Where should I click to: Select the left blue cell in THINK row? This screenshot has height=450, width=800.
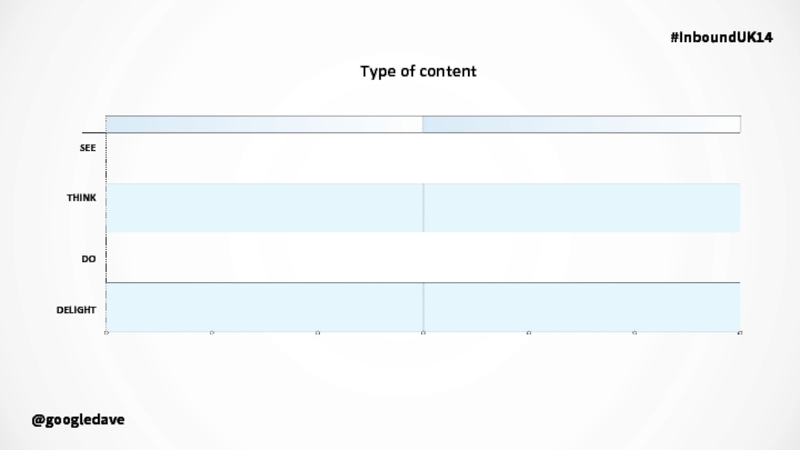(x=264, y=208)
